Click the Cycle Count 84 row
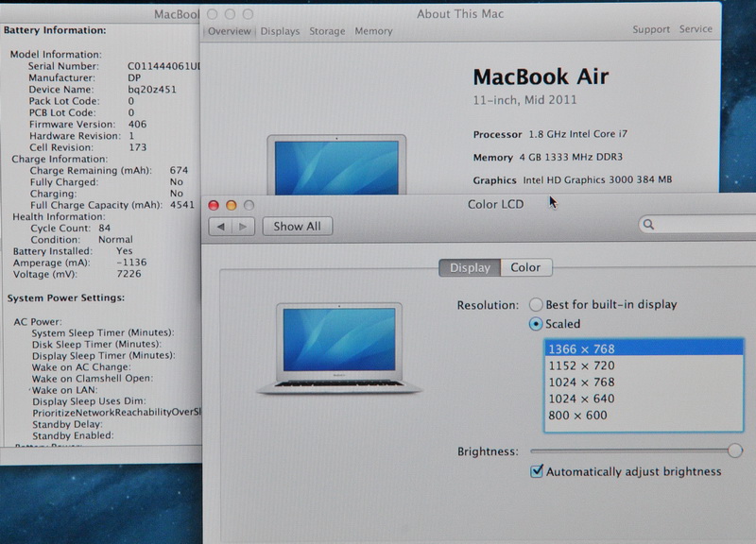This screenshot has height=544, width=756. click(70, 228)
